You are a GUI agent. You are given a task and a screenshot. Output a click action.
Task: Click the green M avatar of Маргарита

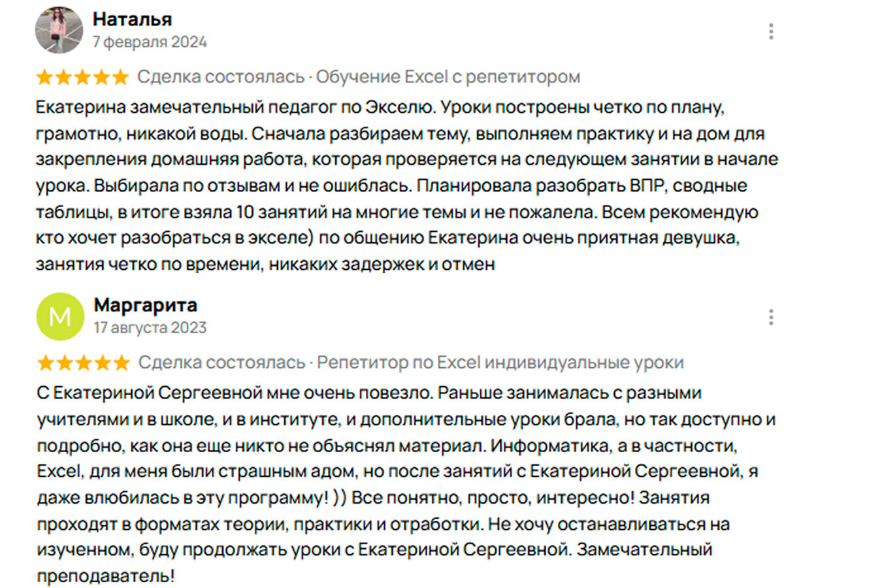tap(60, 316)
